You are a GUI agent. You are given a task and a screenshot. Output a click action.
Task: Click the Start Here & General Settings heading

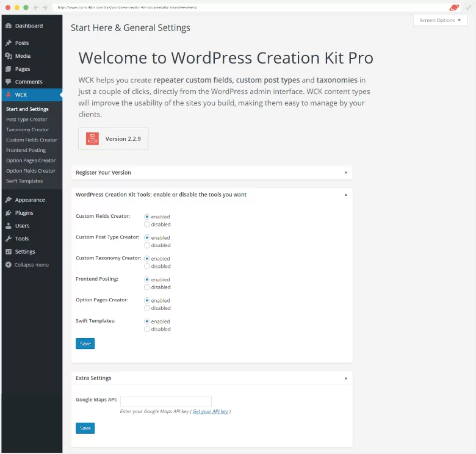(x=131, y=28)
